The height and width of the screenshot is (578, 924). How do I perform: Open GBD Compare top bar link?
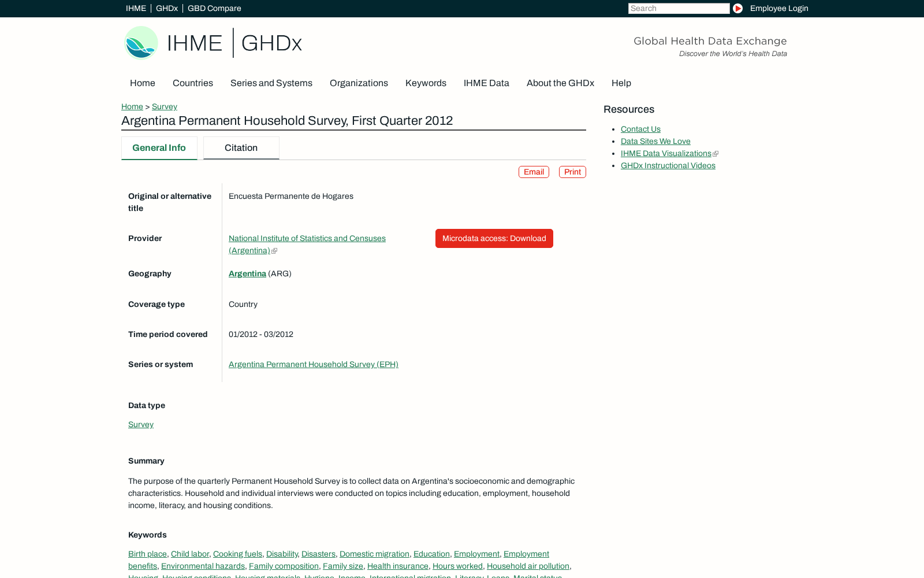(214, 8)
